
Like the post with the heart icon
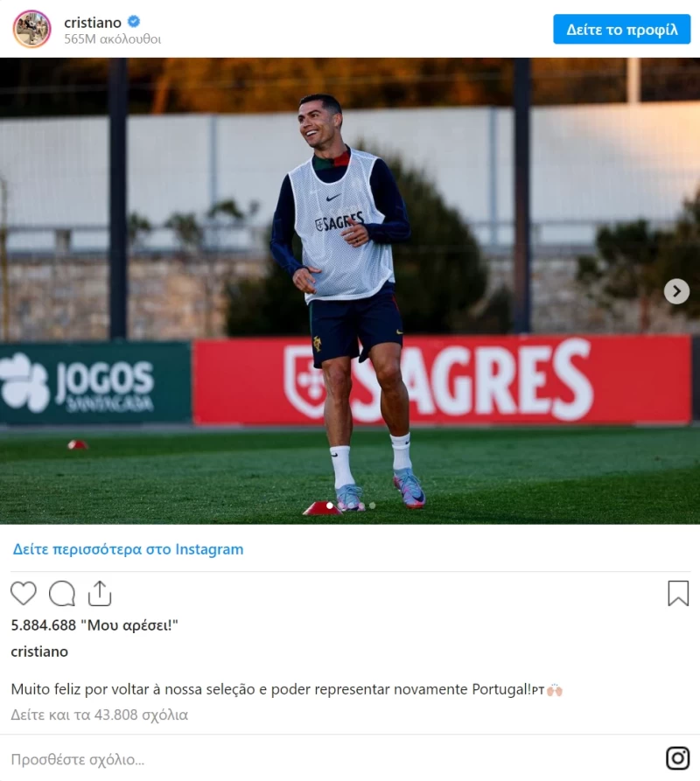(24, 593)
